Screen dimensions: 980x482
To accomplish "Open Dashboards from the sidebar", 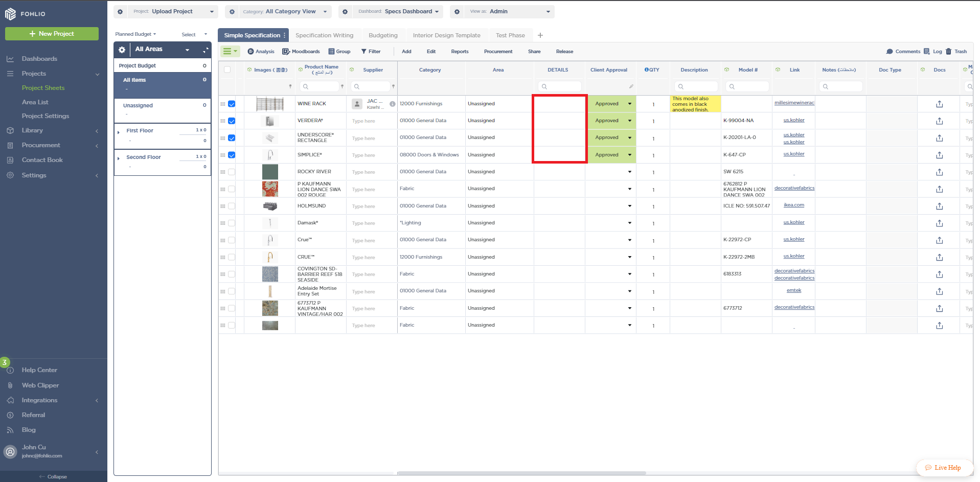I will point(39,59).
